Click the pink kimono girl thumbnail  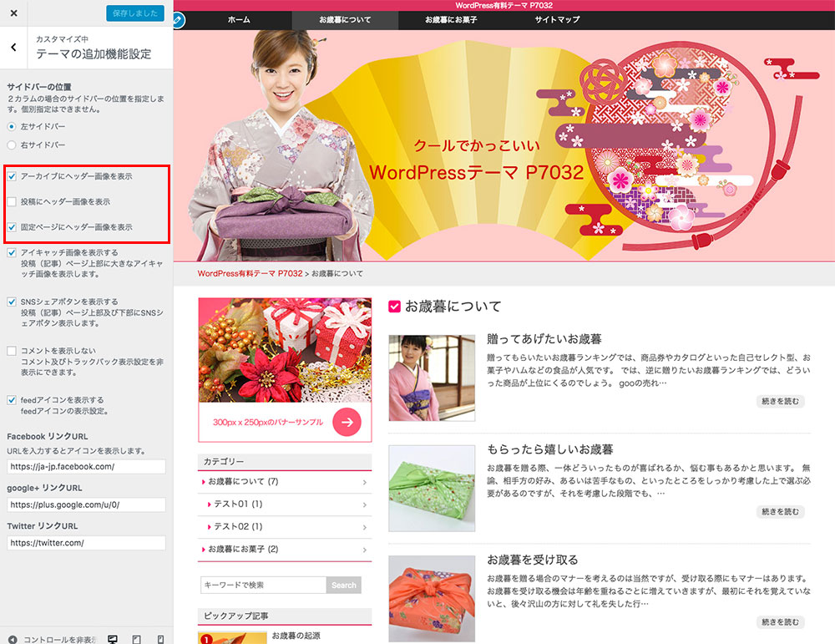coord(432,378)
